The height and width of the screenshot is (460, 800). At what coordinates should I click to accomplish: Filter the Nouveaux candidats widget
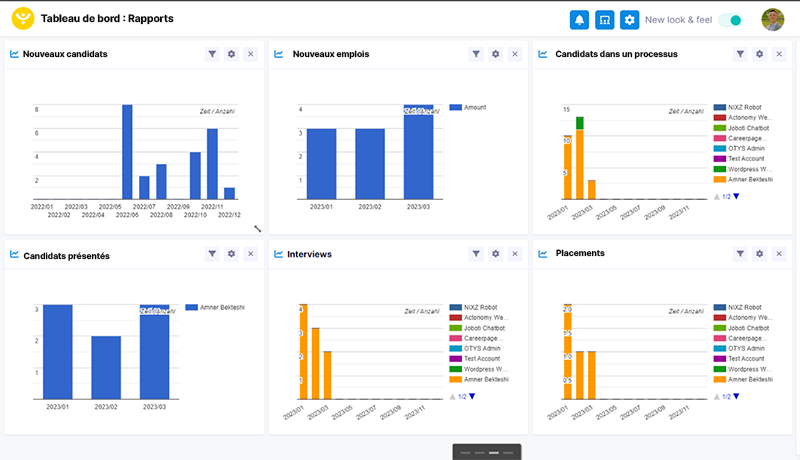click(x=212, y=55)
